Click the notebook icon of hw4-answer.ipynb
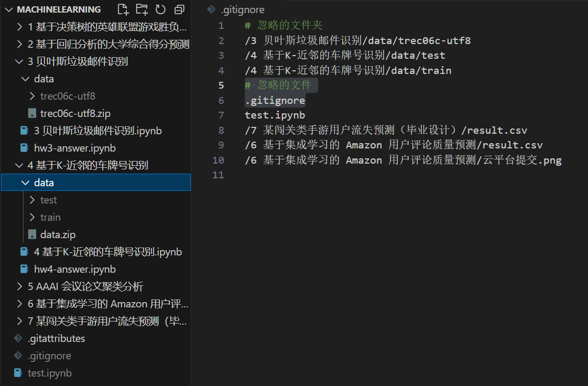Image resolution: width=588 pixels, height=386 pixels. (x=25, y=269)
